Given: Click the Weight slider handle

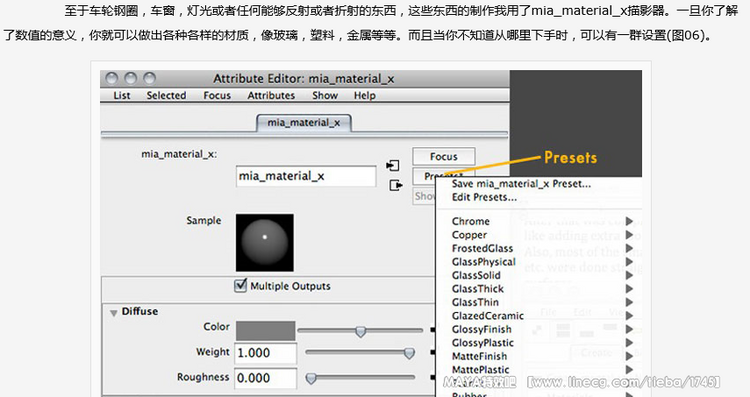Looking at the screenshot, I should coord(409,353).
